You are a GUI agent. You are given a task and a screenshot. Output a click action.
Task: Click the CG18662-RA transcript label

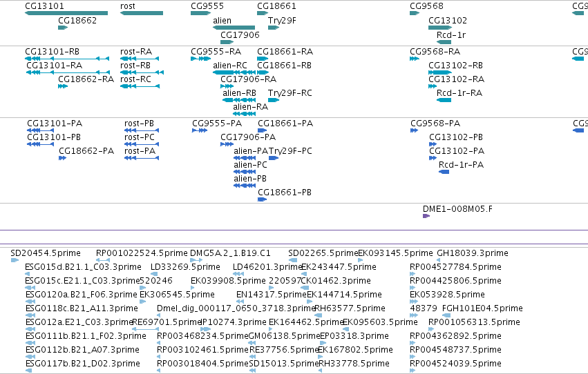click(86, 79)
